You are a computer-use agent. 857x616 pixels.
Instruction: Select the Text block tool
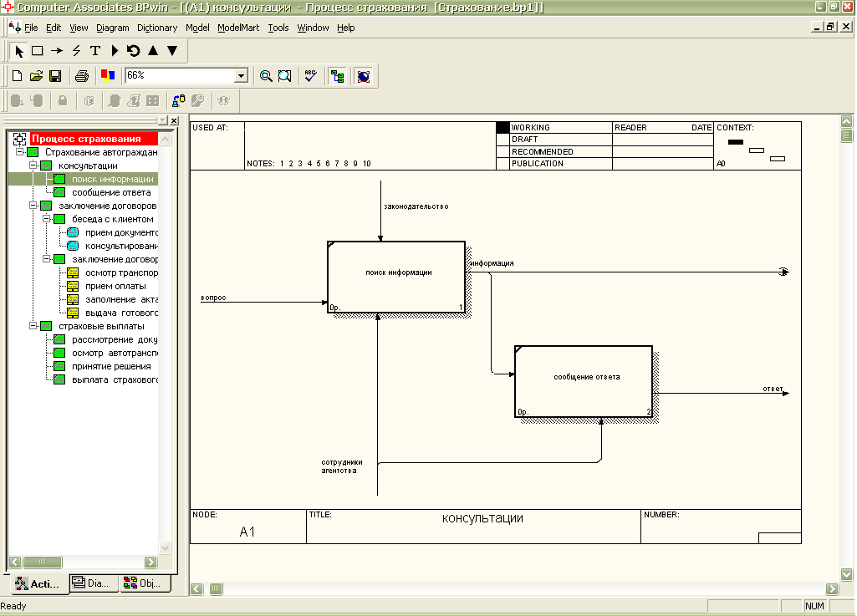[x=95, y=51]
